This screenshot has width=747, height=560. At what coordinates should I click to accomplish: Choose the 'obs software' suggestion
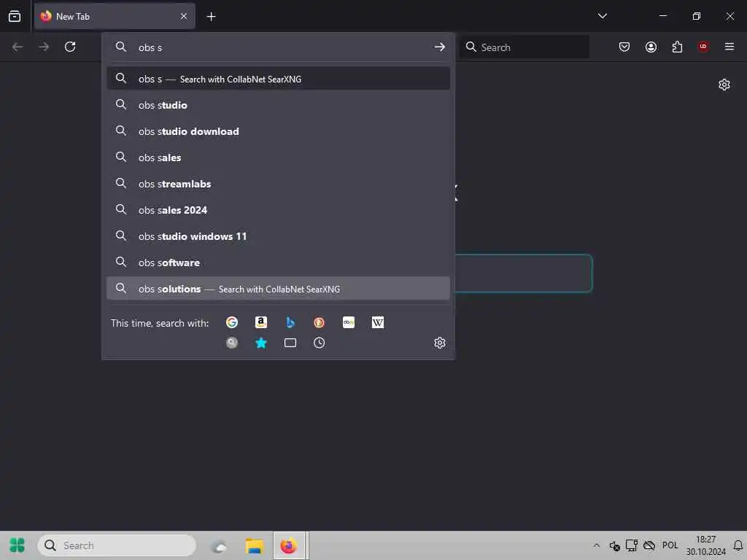(278, 262)
